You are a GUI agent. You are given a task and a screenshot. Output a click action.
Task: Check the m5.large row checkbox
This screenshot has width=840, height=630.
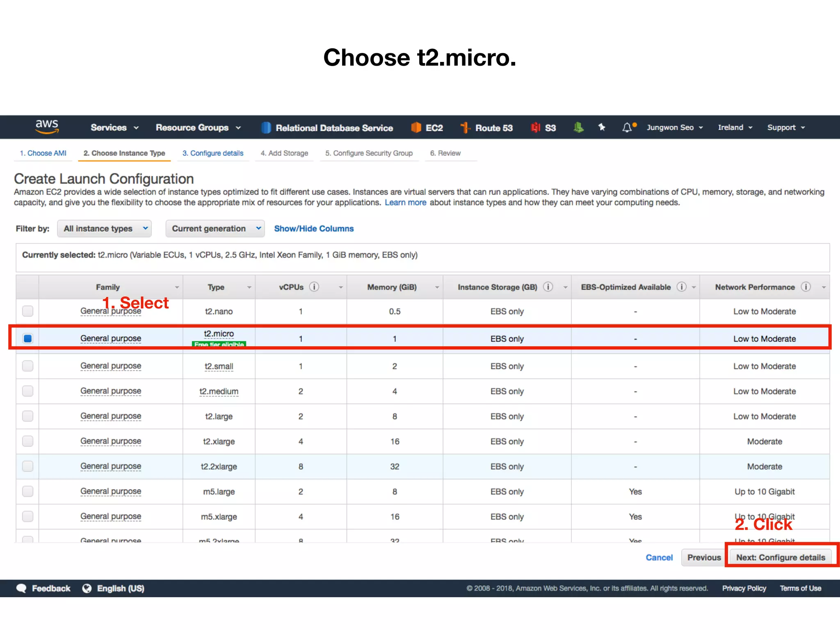(x=27, y=491)
